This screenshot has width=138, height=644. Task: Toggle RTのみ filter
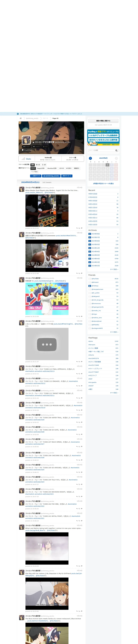coord(62,168)
